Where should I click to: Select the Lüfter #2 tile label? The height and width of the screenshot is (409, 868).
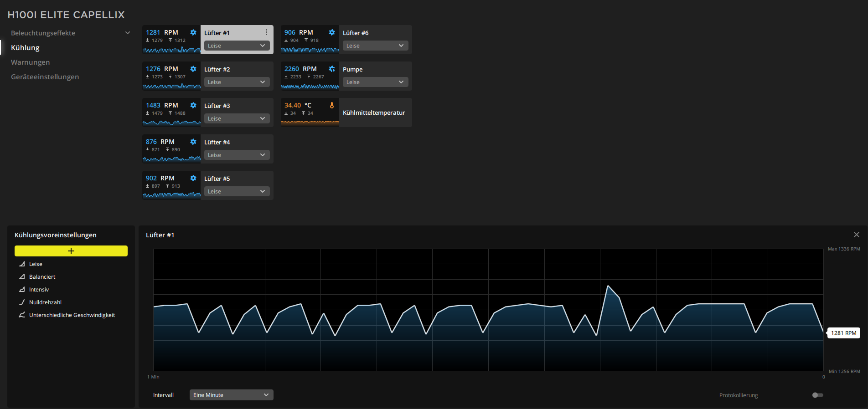pyautogui.click(x=217, y=69)
